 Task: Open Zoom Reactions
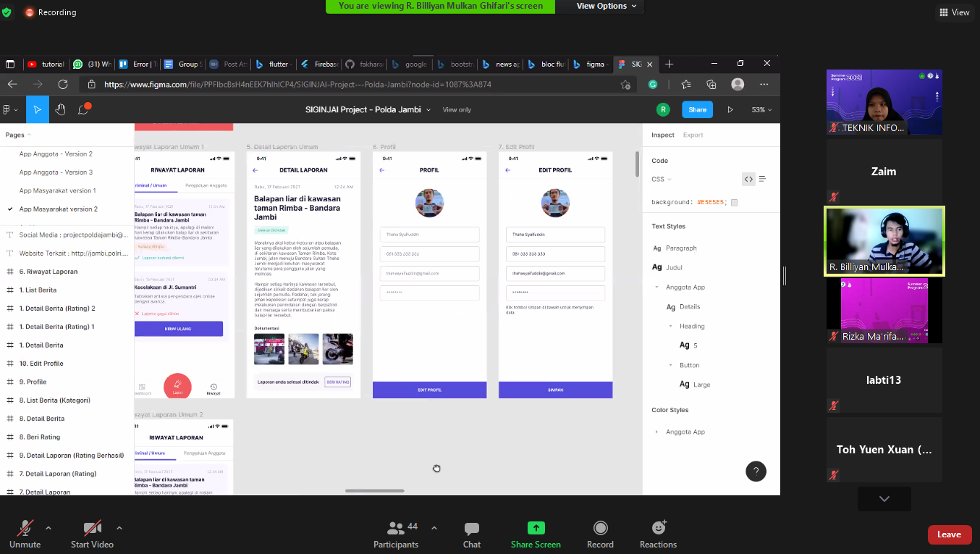(658, 534)
